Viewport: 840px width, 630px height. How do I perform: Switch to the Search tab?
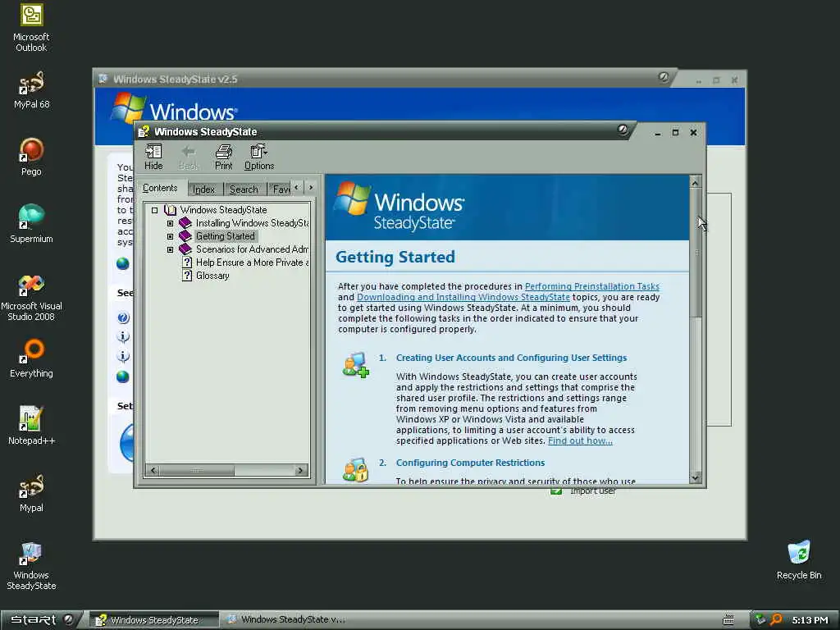click(244, 189)
